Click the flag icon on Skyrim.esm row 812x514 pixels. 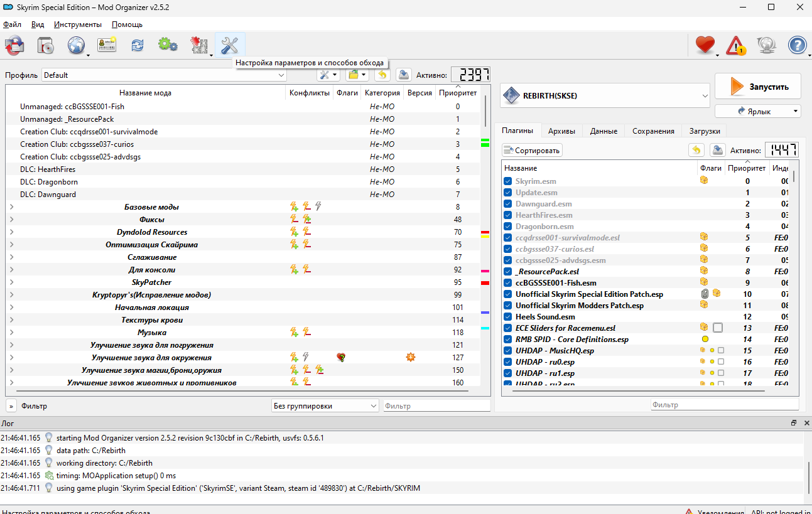pos(704,181)
